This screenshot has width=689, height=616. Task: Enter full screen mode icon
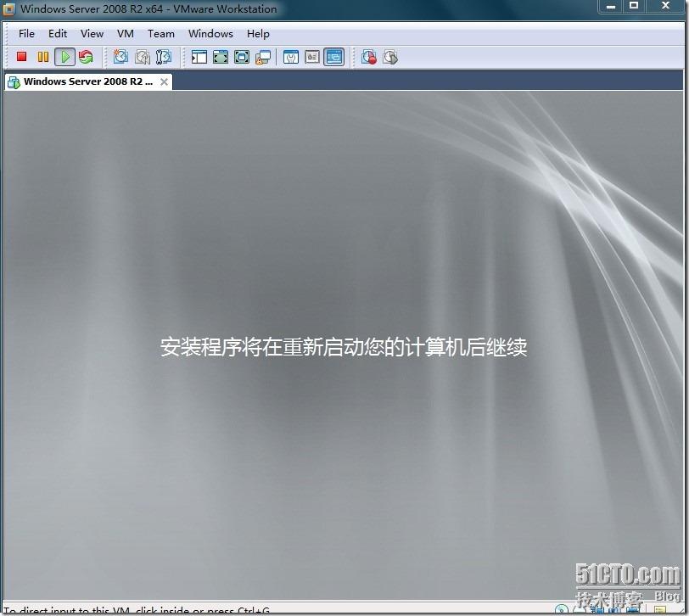242,57
